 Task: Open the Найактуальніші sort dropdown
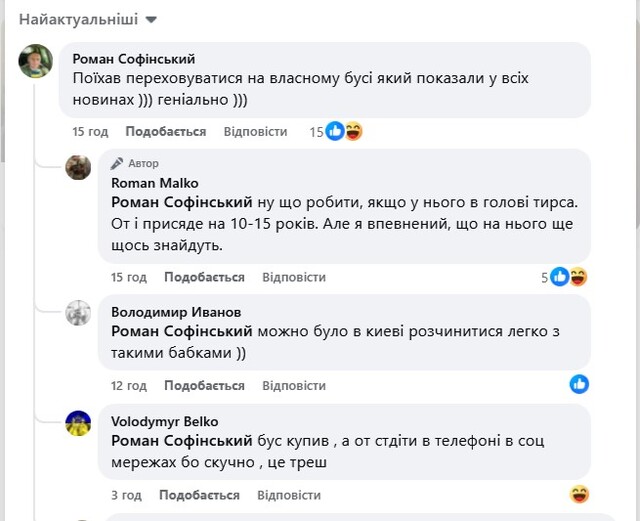(x=88, y=20)
